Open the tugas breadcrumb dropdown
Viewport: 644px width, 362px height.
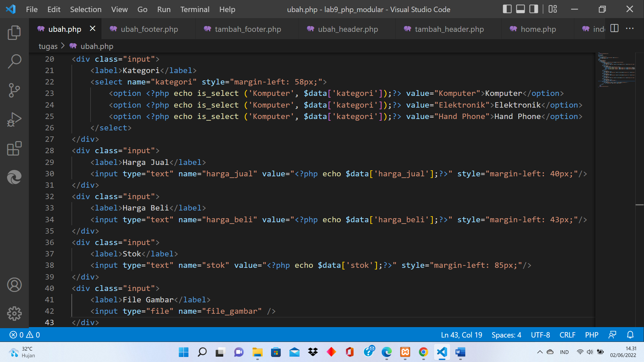tap(48, 46)
